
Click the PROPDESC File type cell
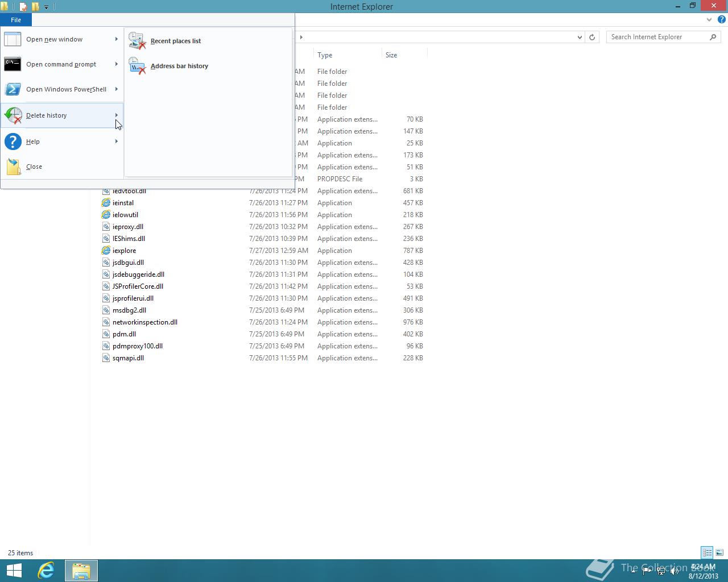coord(340,179)
